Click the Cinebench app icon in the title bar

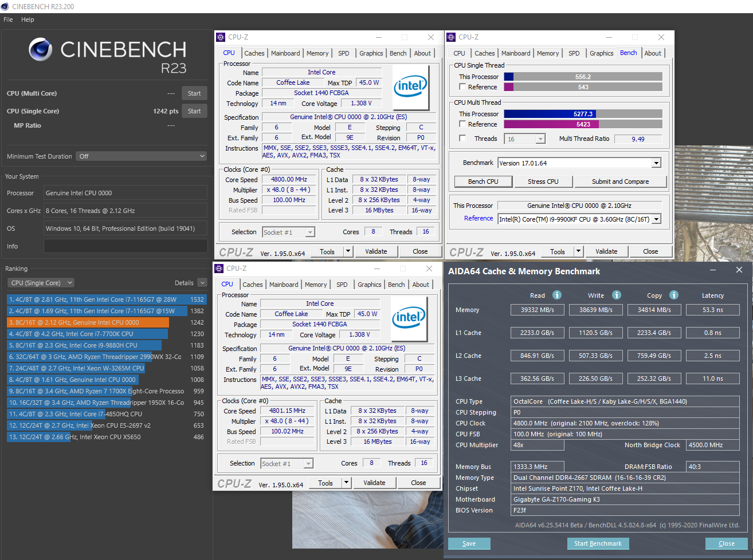5,6
